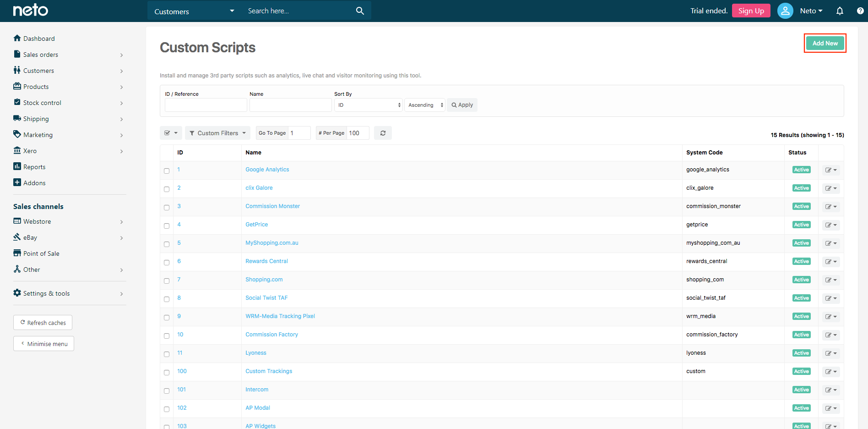Open the help question mark icon

(860, 11)
